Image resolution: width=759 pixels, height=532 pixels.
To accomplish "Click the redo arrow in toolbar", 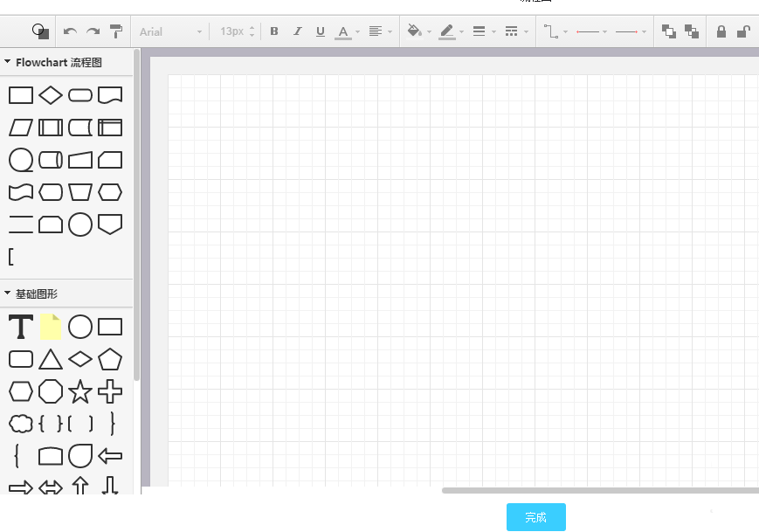I will click(93, 31).
